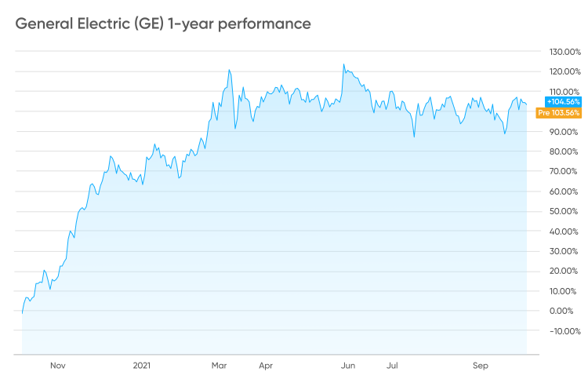Select the Jun label on time axis

[348, 366]
